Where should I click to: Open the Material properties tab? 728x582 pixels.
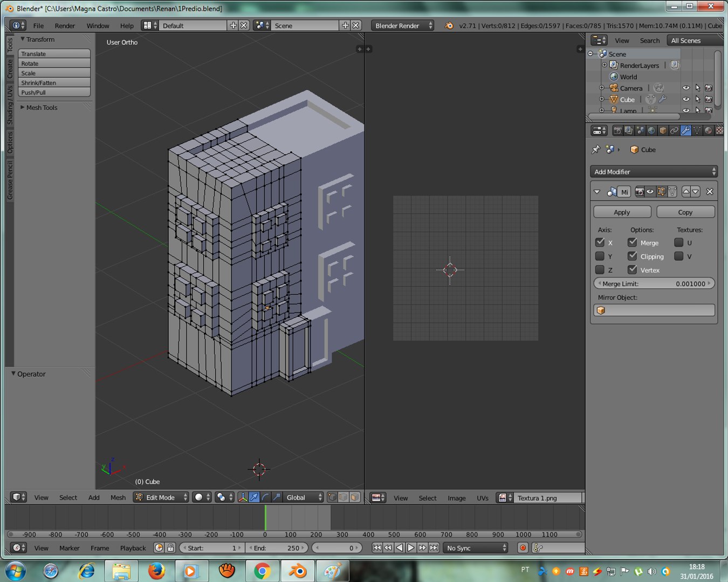(x=708, y=130)
